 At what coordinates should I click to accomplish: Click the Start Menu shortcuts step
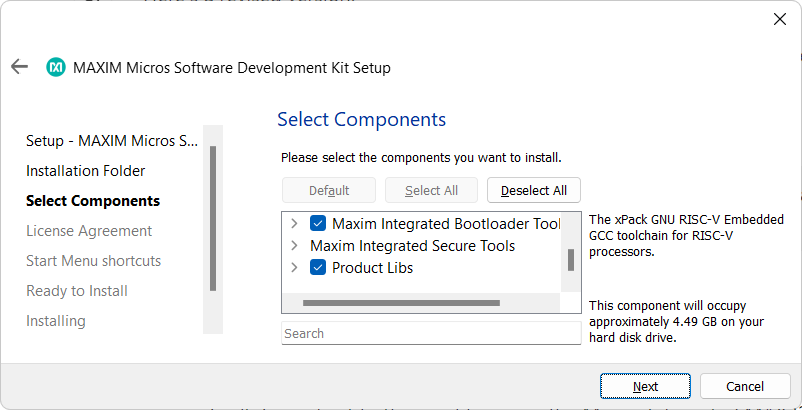tap(94, 261)
